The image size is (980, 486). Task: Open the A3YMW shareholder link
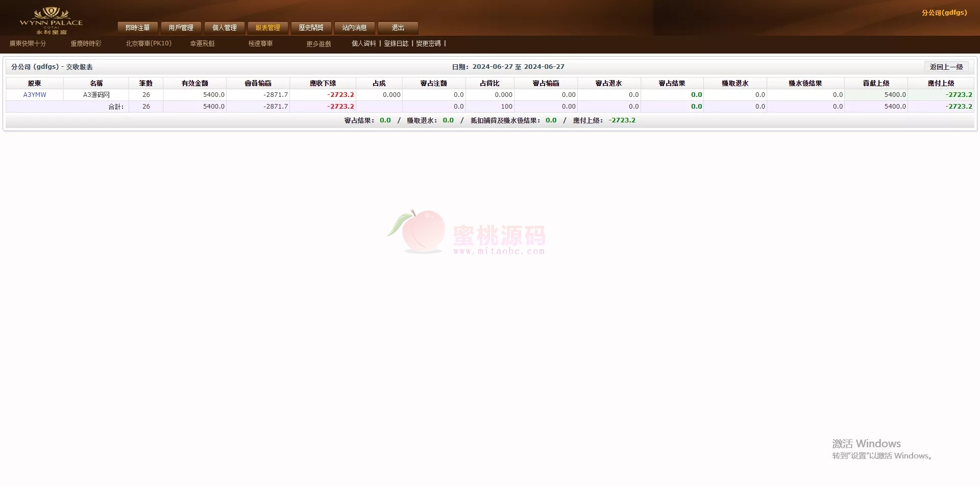(35, 95)
